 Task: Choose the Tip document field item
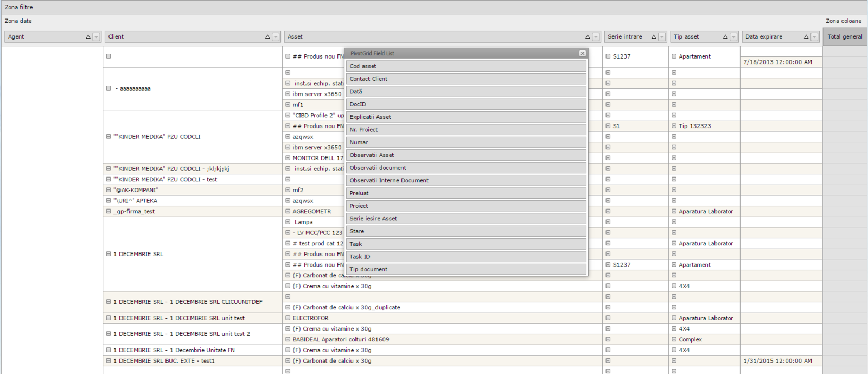pos(465,269)
